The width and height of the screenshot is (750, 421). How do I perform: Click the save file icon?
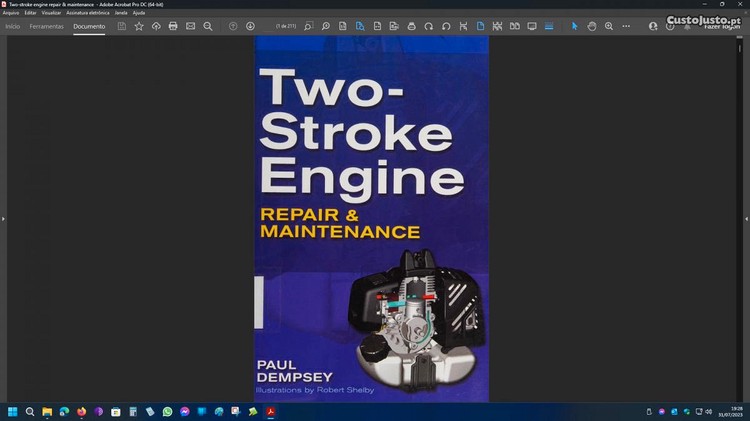[x=122, y=26]
